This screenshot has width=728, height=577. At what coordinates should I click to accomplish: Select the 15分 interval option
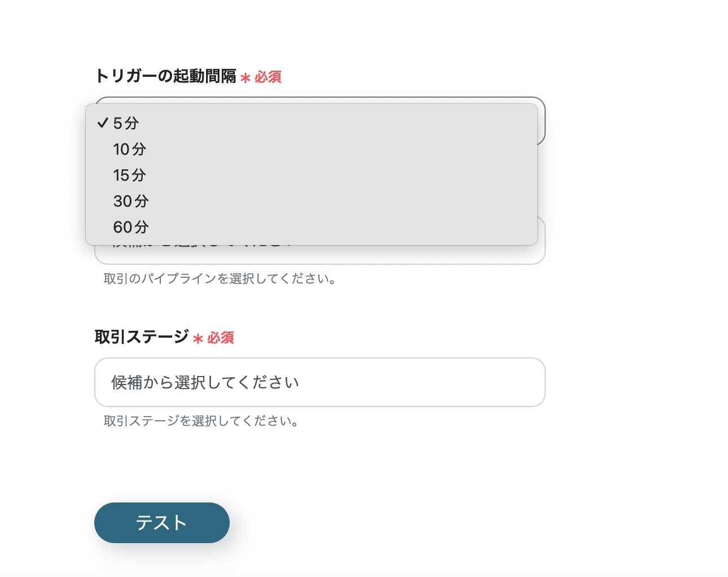pyautogui.click(x=129, y=175)
